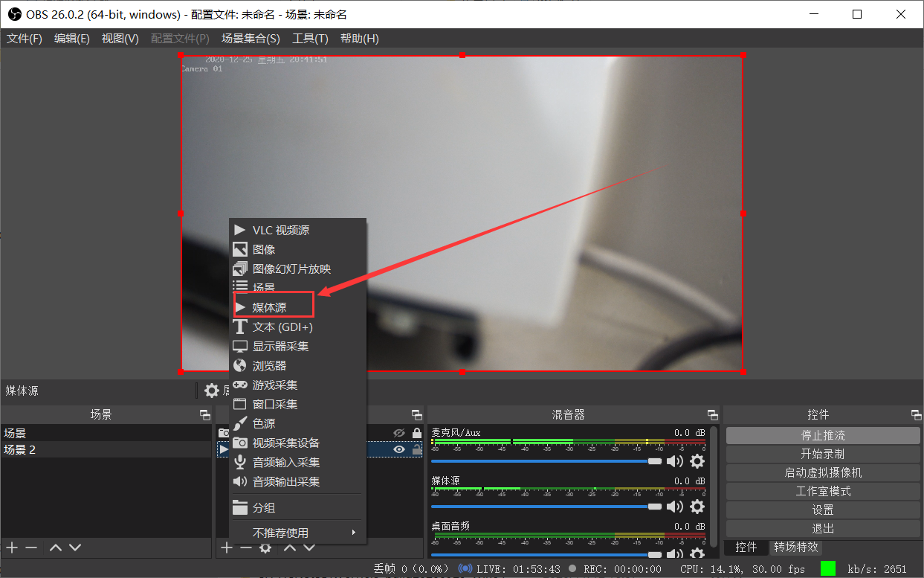
Task: Add a source with the sources plus icon
Action: pos(227,548)
